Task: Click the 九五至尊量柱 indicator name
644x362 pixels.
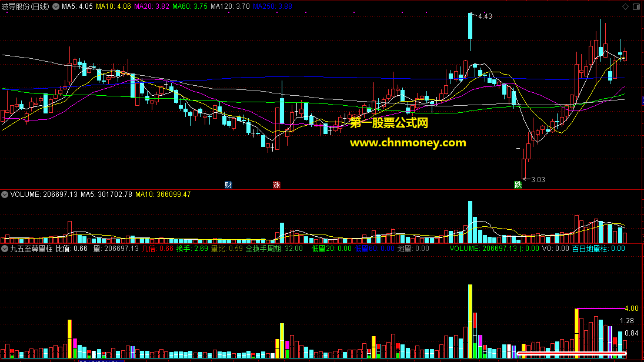Action: [x=31, y=249]
